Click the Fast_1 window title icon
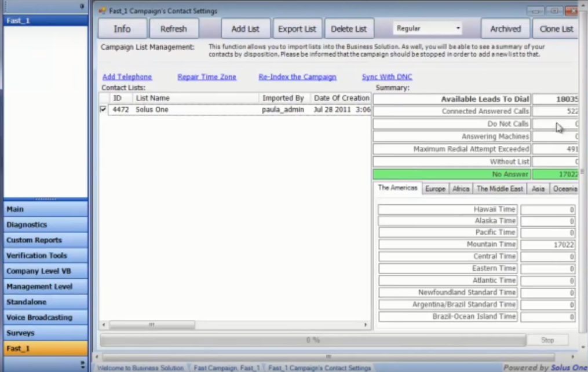Image resolution: width=588 pixels, height=372 pixels. point(103,11)
